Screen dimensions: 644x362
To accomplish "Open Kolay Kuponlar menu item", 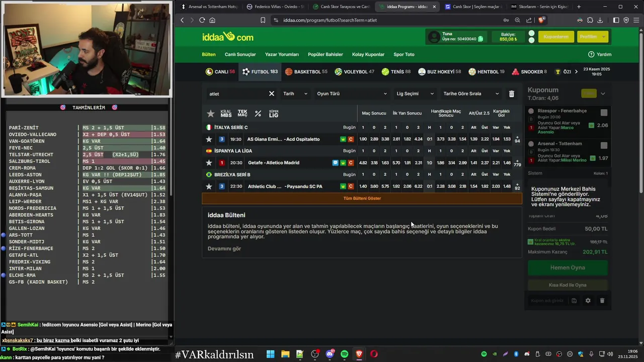I will tap(368, 54).
